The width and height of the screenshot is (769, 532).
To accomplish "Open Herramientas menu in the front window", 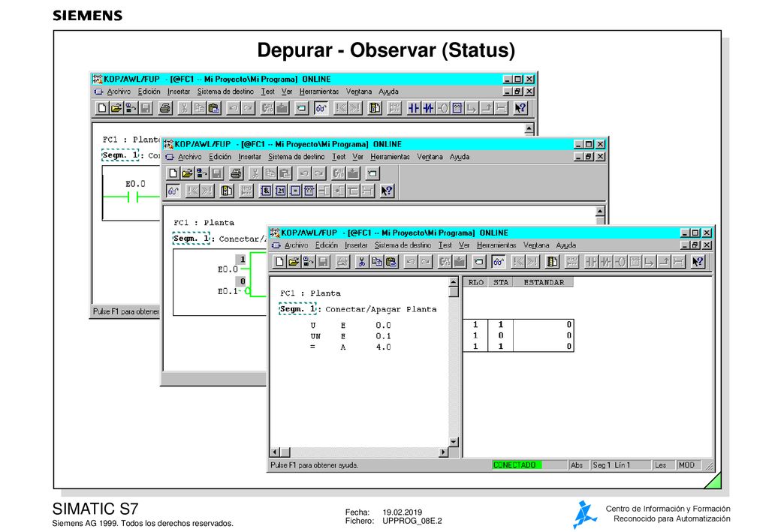I will click(496, 245).
